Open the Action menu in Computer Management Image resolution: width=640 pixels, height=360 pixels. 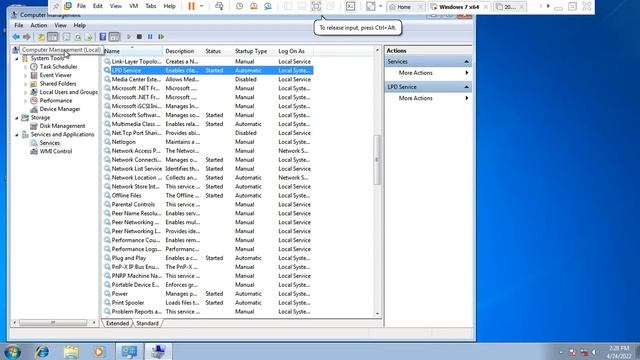click(x=39, y=25)
